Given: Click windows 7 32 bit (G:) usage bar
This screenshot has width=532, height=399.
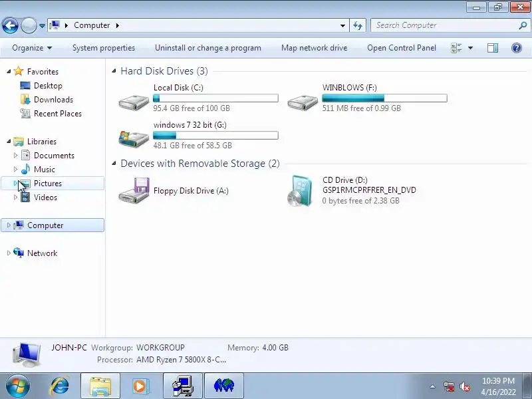Looking at the screenshot, I should [215, 136].
